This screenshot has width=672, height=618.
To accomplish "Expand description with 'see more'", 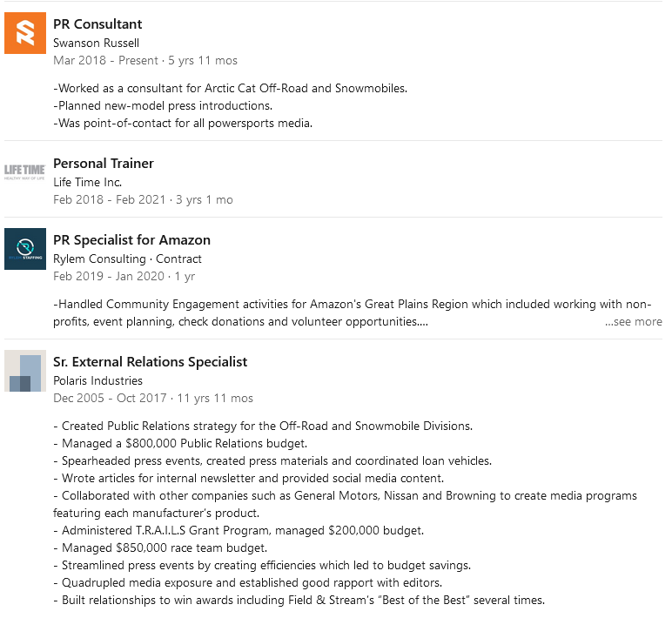I will tap(634, 321).
